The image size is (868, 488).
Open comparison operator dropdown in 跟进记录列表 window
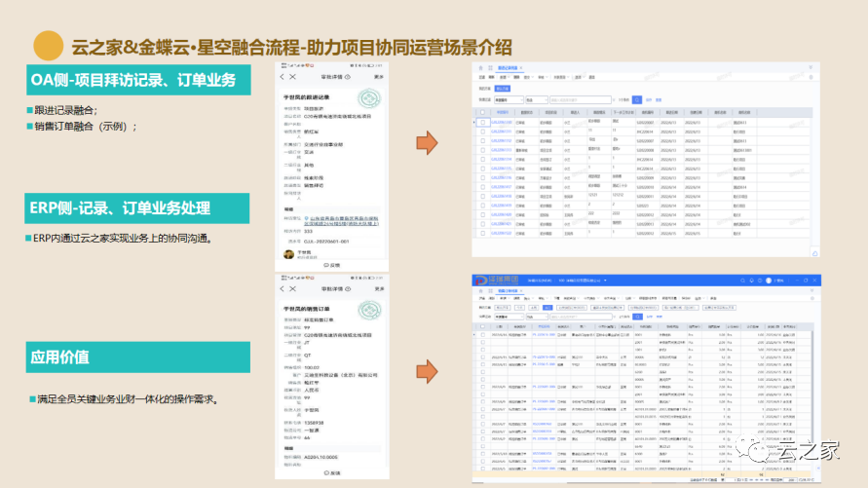point(537,100)
